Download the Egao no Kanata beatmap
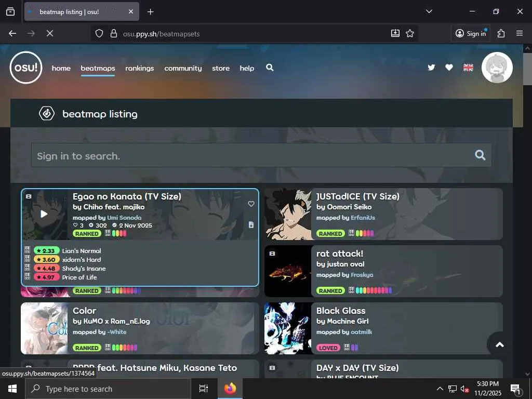This screenshot has height=399, width=532. point(251,224)
